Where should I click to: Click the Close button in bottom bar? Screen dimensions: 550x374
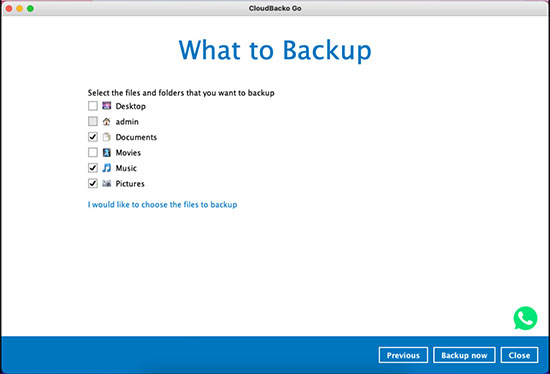pyautogui.click(x=519, y=355)
